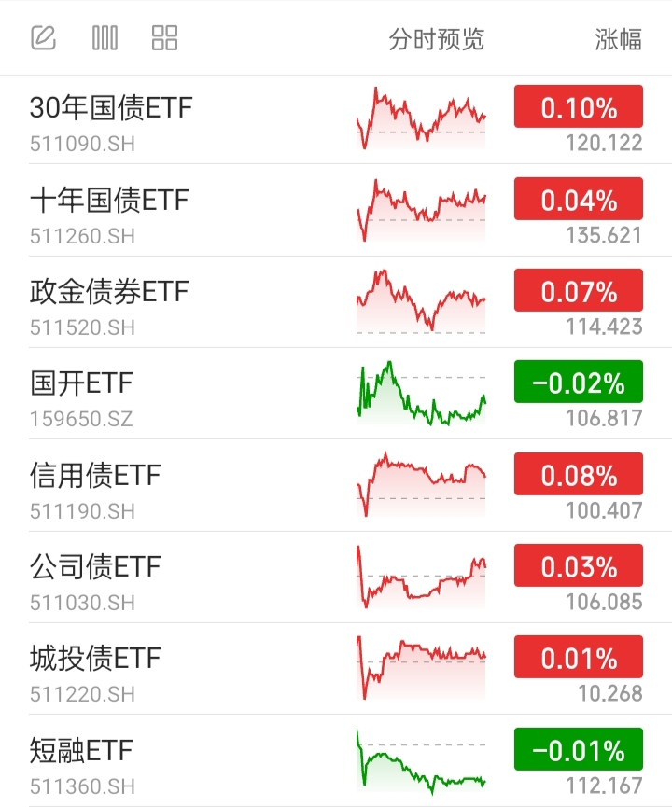Switch to column view icon
672x807 pixels.
(105, 38)
